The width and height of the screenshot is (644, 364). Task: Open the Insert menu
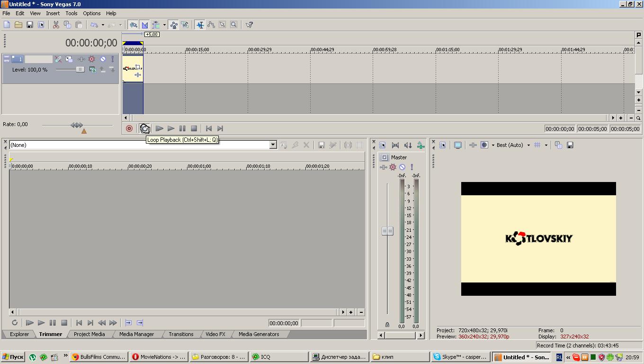tap(53, 13)
